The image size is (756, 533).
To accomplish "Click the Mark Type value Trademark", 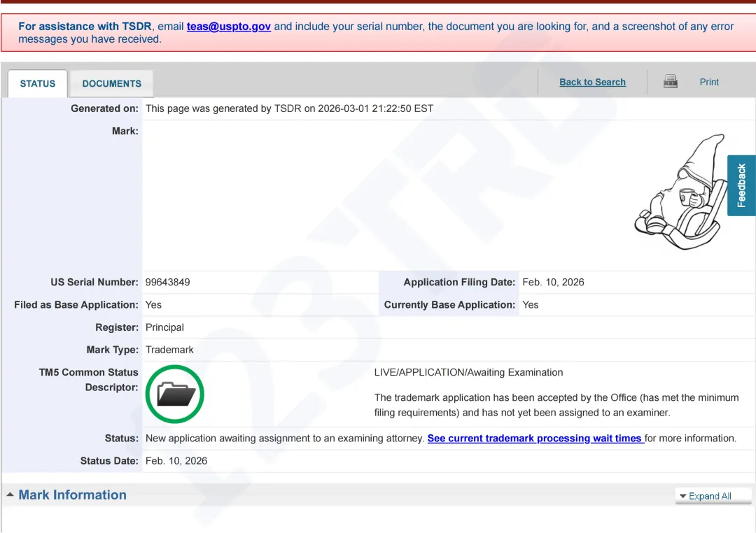I will click(x=169, y=350).
